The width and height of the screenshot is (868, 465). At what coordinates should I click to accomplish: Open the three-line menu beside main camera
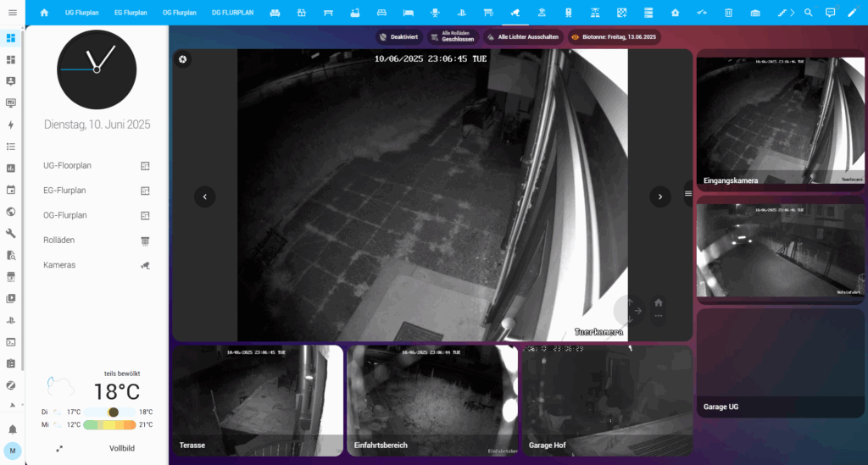688,193
